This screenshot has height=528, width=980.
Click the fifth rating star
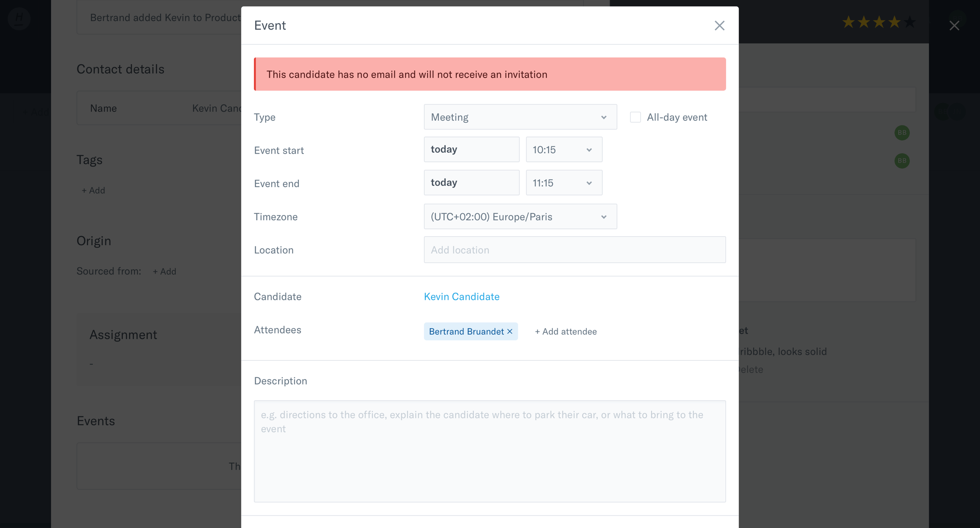pyautogui.click(x=910, y=22)
